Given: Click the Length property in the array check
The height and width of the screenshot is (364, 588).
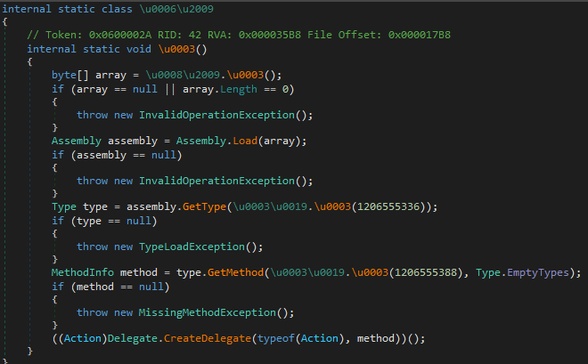Looking at the screenshot, I should coord(239,89).
